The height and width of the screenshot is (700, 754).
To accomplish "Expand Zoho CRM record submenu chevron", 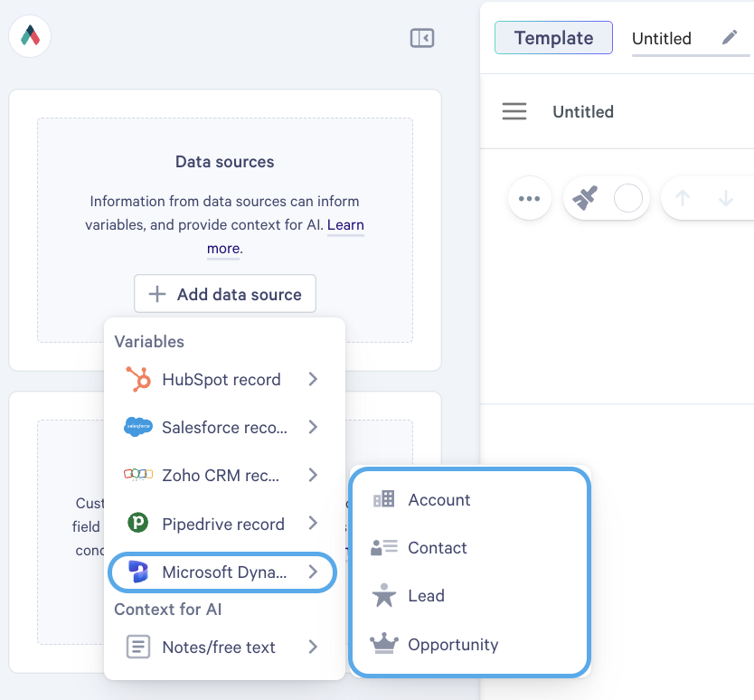I will (x=313, y=475).
